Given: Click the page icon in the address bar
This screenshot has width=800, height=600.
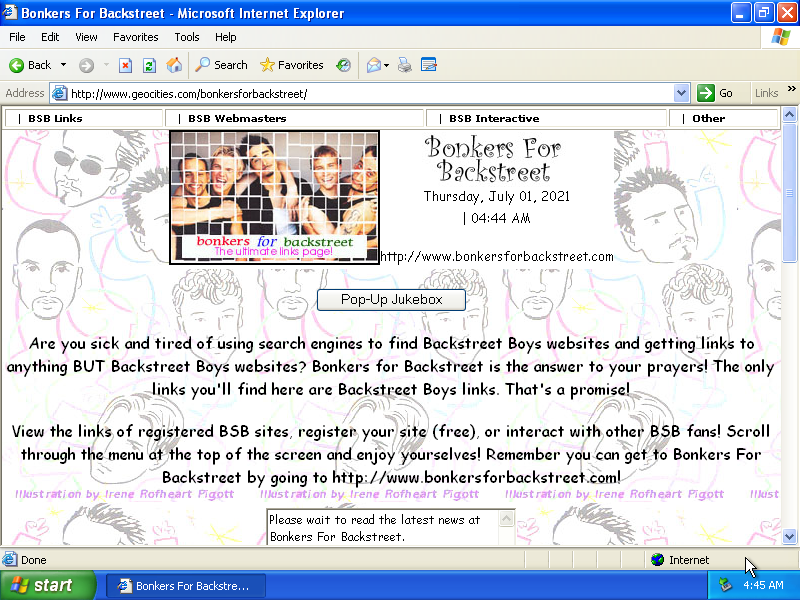Looking at the screenshot, I should pyautogui.click(x=59, y=93).
